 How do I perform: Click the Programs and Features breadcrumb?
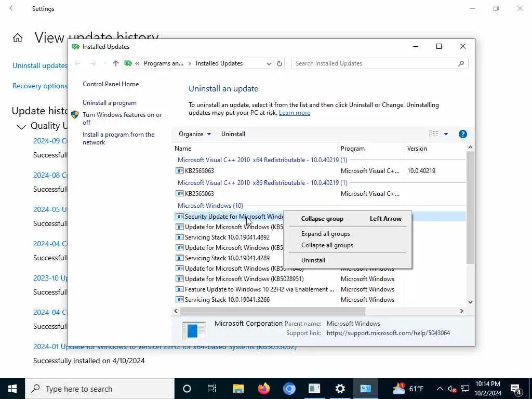coord(163,63)
